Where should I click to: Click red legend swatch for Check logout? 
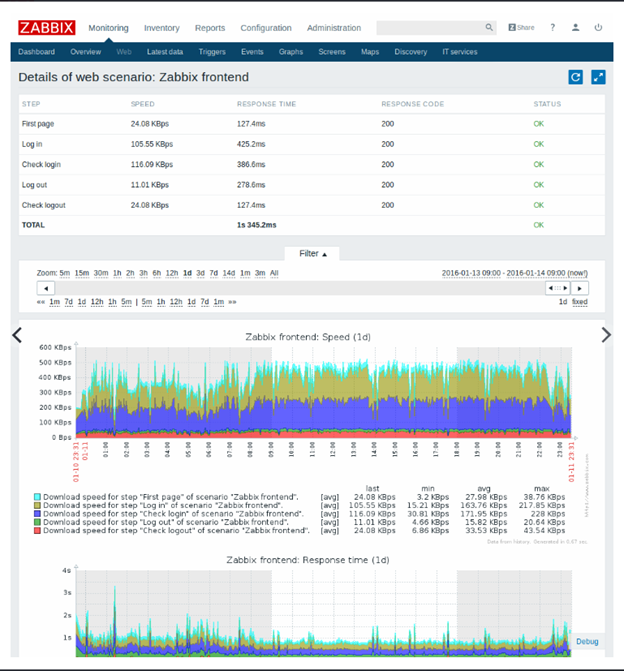37,530
